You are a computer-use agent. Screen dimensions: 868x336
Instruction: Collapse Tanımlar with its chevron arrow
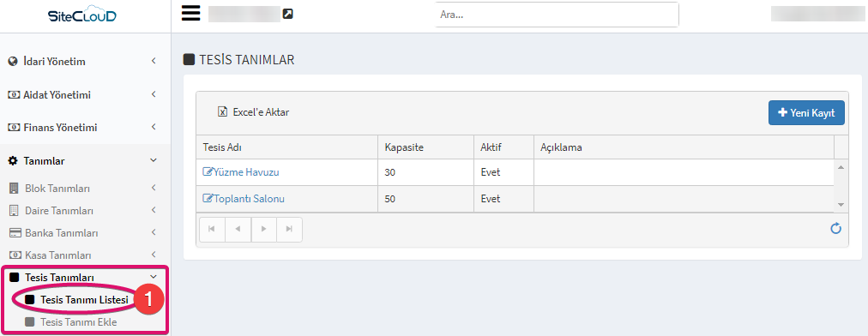pyautogui.click(x=154, y=160)
